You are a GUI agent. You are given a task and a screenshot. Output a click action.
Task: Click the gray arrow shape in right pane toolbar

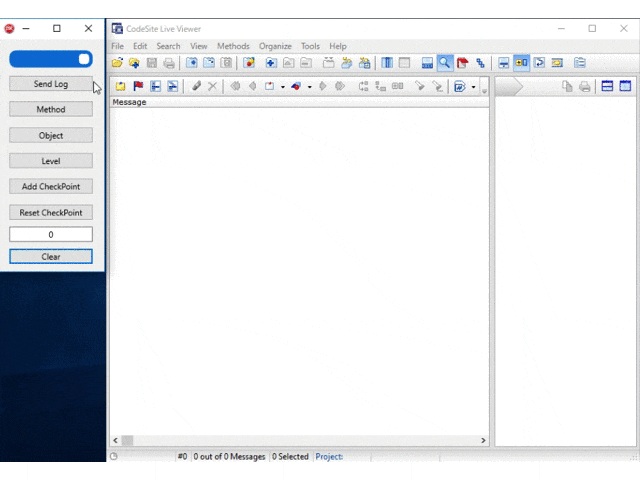(509, 87)
